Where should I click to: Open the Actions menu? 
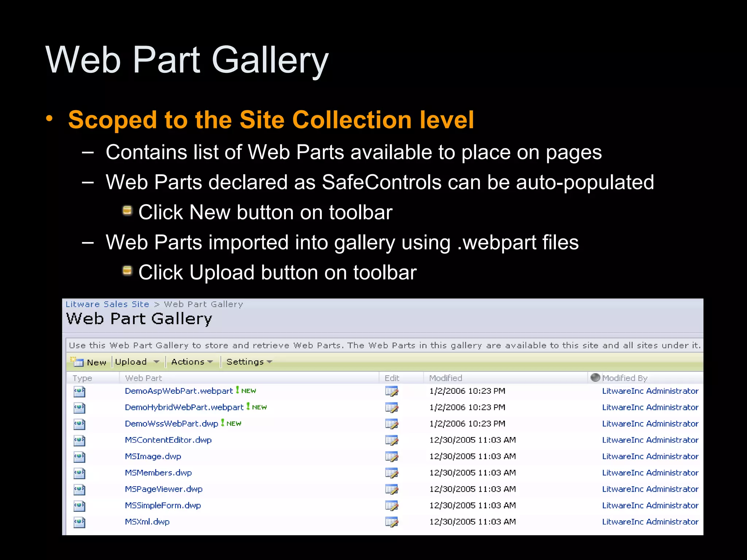192,362
